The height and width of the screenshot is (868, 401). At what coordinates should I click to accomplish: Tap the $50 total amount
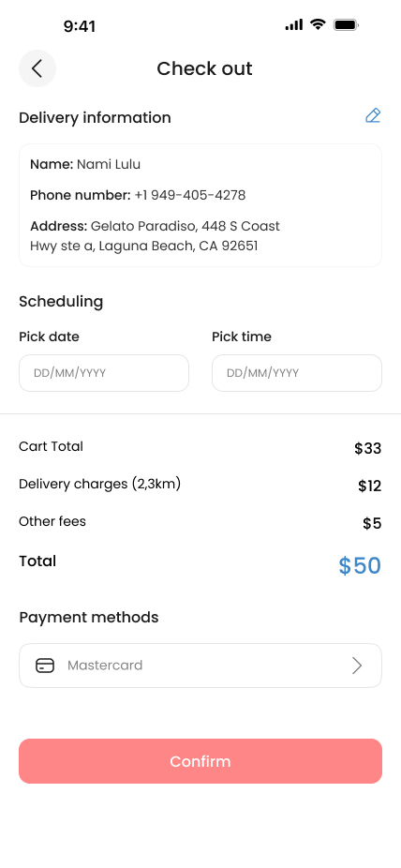(x=360, y=566)
